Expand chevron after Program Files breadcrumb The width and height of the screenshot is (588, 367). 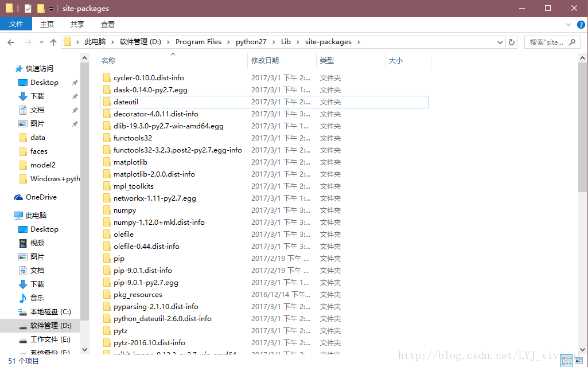(x=228, y=42)
